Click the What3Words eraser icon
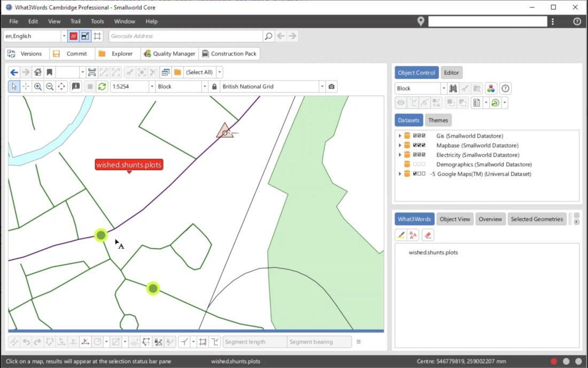588x368 pixels. point(428,235)
